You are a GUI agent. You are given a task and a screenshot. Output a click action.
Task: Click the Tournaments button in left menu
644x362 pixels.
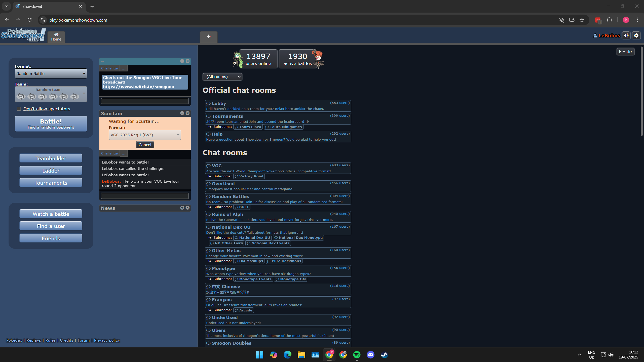point(51,183)
